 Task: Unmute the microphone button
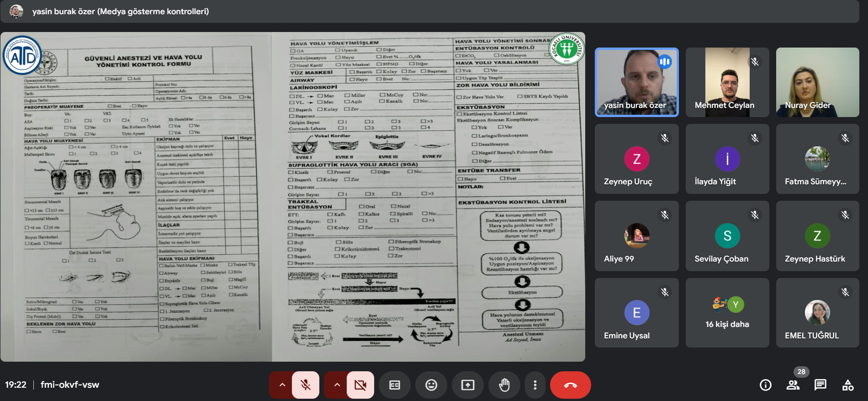click(306, 385)
